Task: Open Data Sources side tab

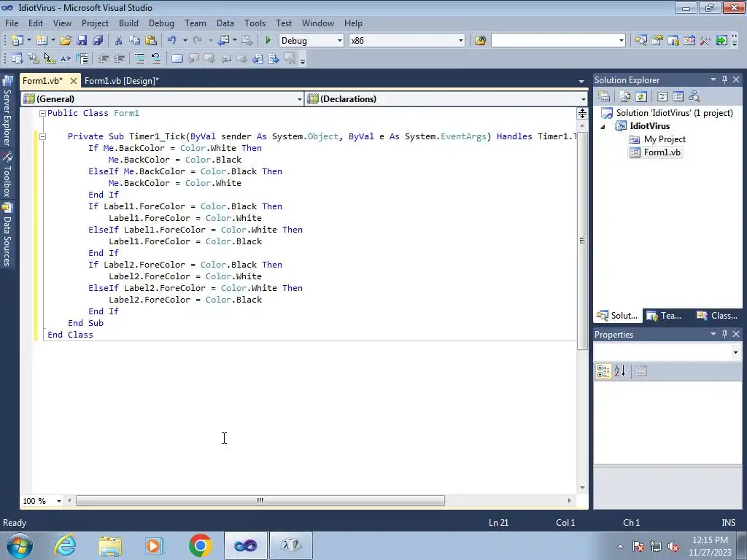Action: (7, 235)
